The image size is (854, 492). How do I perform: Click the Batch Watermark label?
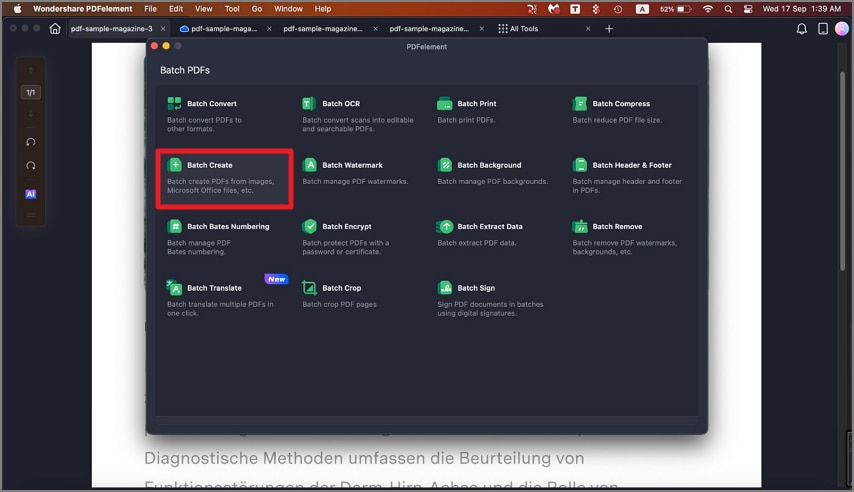tap(352, 165)
